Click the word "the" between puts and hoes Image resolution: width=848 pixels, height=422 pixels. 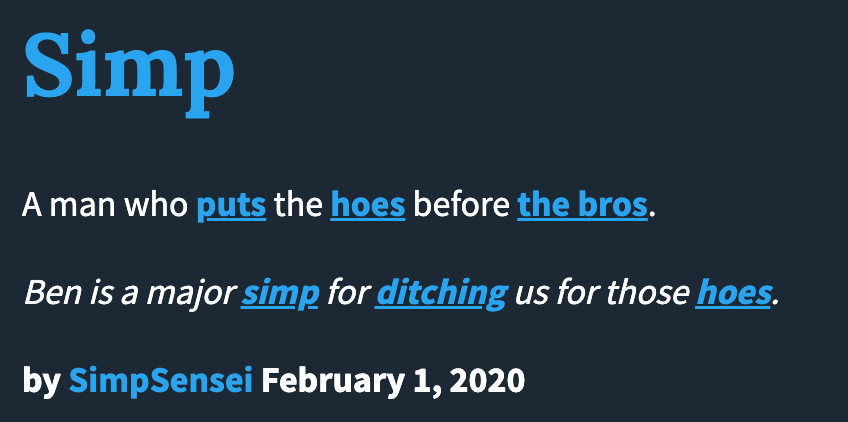point(298,206)
